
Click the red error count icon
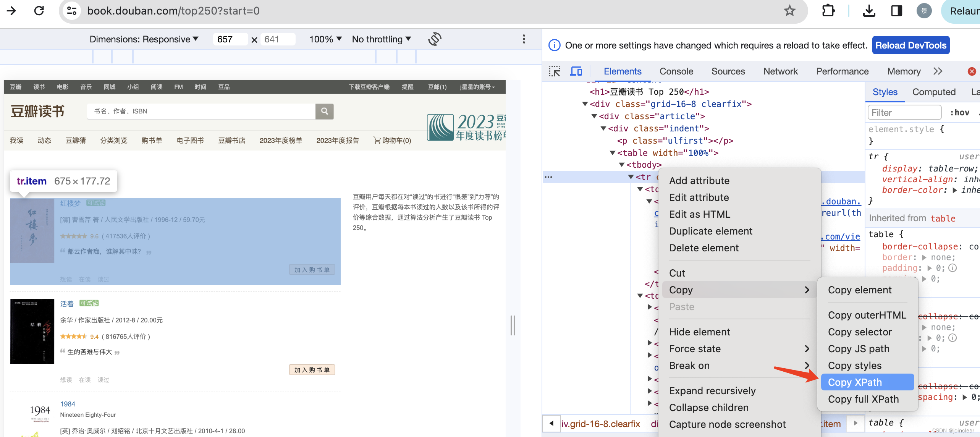(972, 71)
